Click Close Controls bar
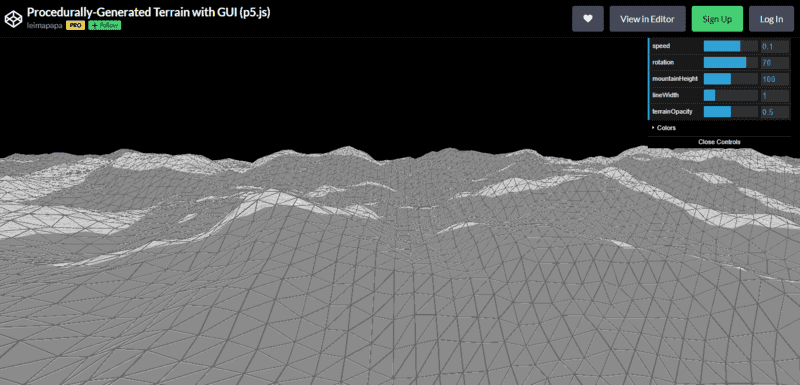800x385 pixels. coord(719,142)
